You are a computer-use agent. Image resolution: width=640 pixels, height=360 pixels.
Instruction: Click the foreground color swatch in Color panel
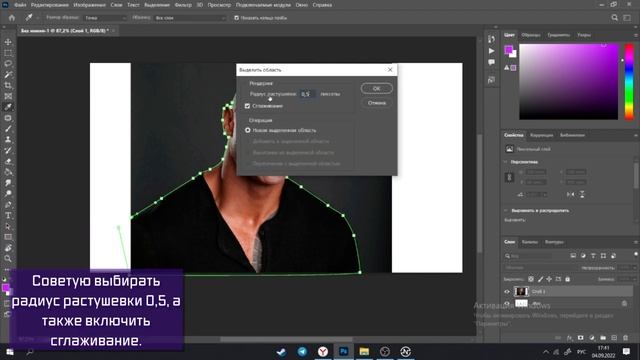pyautogui.click(x=509, y=50)
